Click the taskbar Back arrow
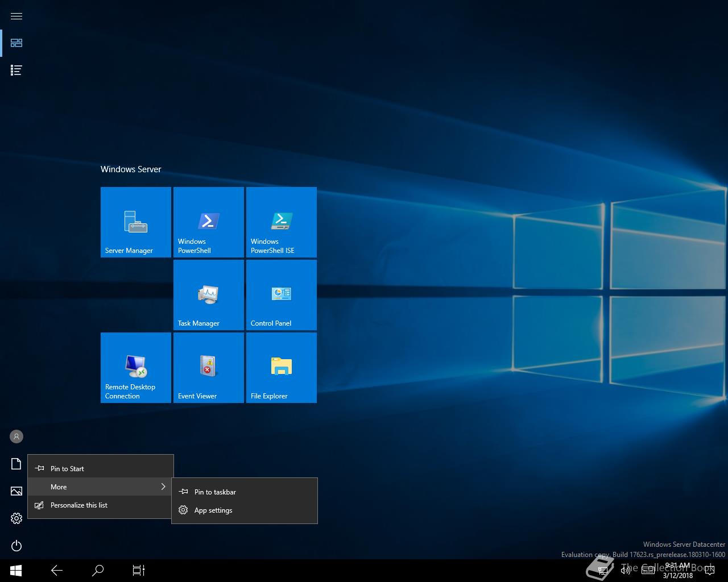The image size is (728, 582). (x=57, y=571)
